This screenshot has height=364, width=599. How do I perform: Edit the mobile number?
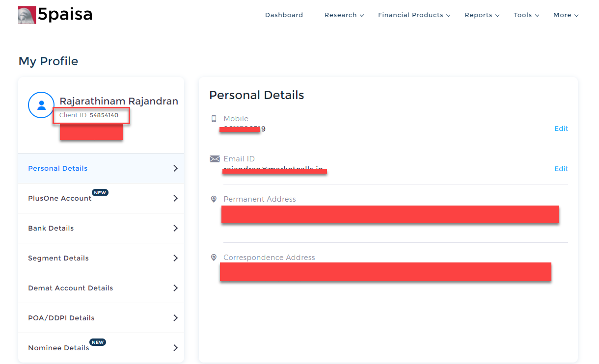coord(561,129)
